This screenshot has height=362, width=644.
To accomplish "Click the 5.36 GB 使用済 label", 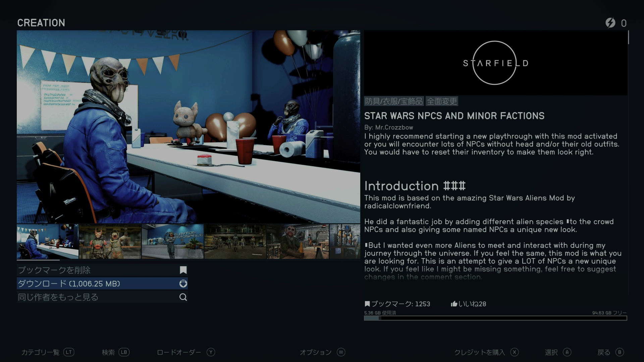I will click(380, 313).
